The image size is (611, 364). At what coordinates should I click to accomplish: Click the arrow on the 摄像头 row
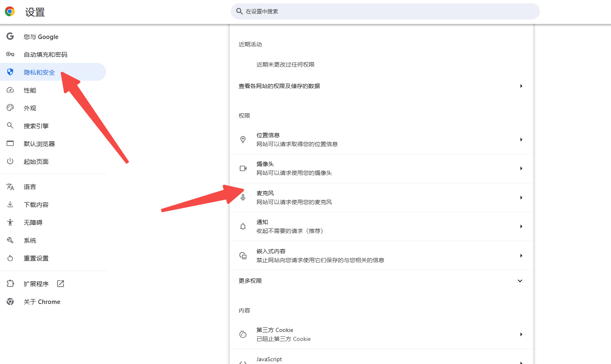click(521, 168)
